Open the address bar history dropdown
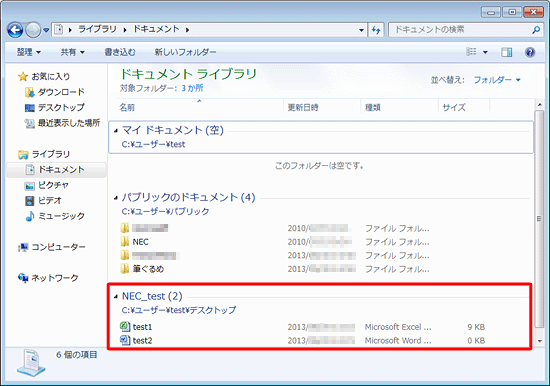Viewport: 550px width, 386px height. (361, 30)
